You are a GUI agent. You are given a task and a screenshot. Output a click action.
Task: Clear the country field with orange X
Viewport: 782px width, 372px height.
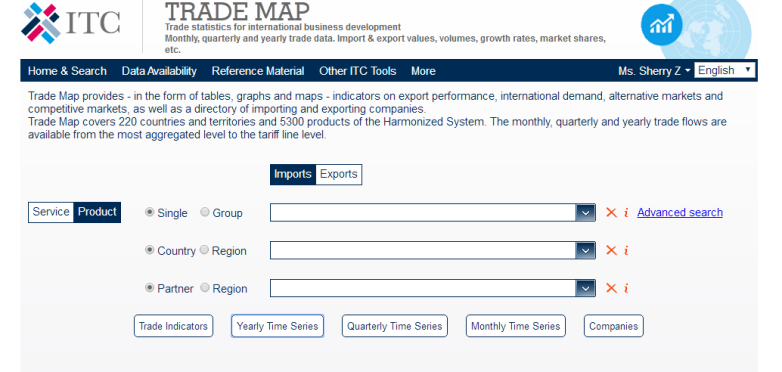611,250
